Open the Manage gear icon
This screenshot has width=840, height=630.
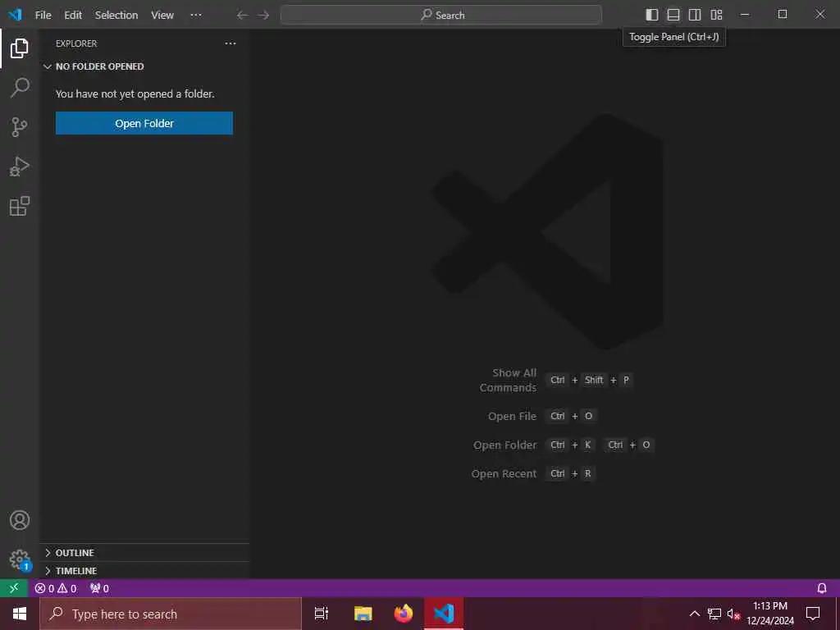pyautogui.click(x=20, y=559)
